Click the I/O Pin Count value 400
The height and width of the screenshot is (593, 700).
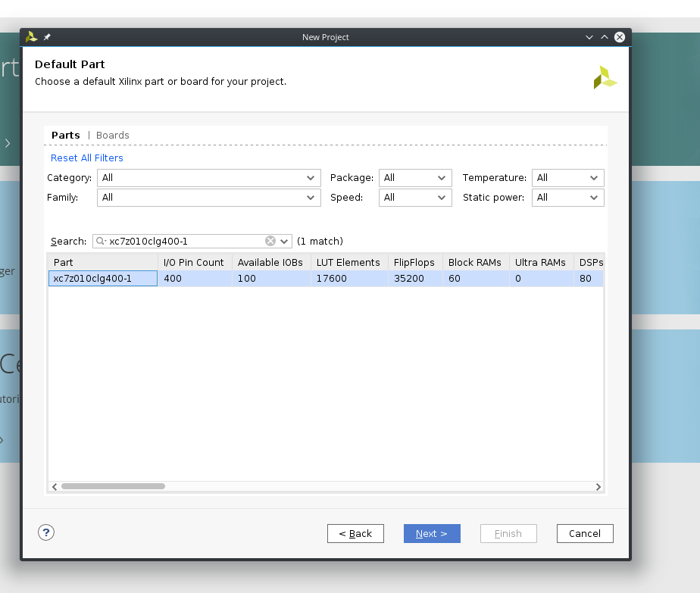(x=173, y=279)
